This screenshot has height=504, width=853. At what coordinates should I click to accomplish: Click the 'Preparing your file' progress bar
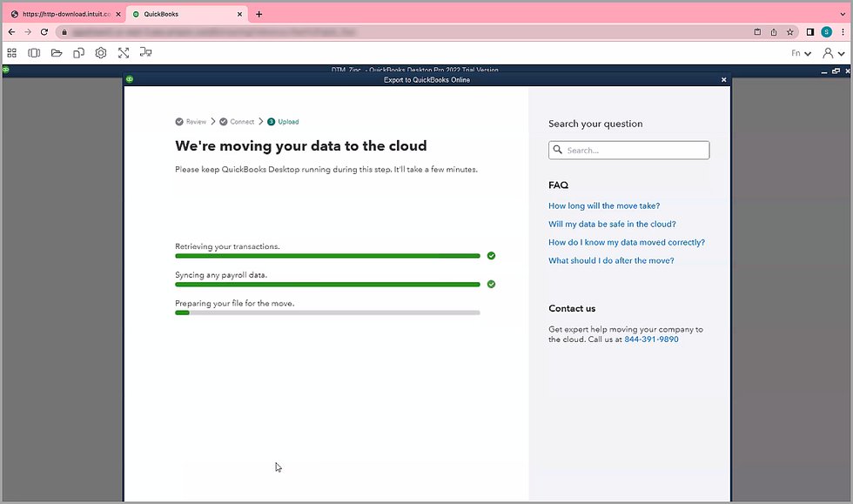tap(327, 312)
